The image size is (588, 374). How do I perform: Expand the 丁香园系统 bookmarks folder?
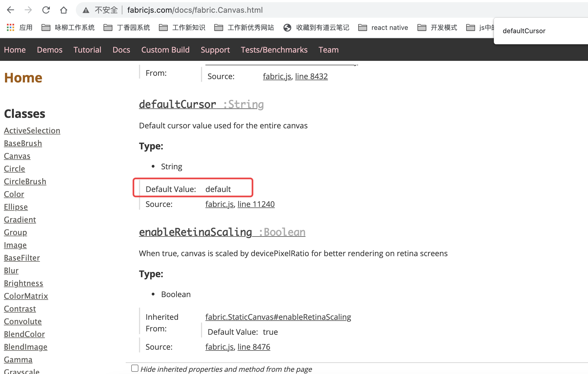(x=108, y=27)
